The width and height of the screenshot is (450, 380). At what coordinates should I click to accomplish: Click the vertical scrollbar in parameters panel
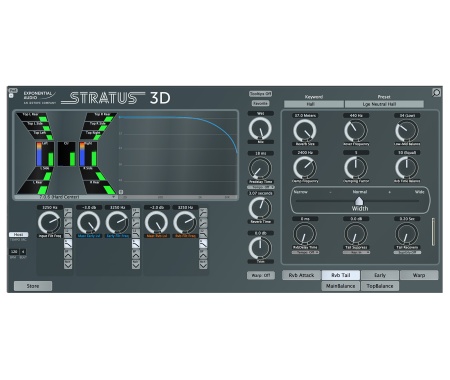pos(433,232)
